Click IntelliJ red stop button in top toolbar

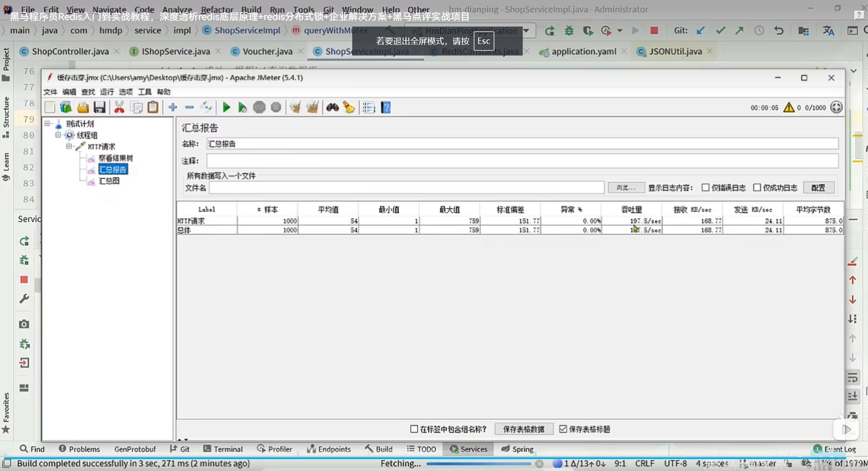(x=654, y=31)
